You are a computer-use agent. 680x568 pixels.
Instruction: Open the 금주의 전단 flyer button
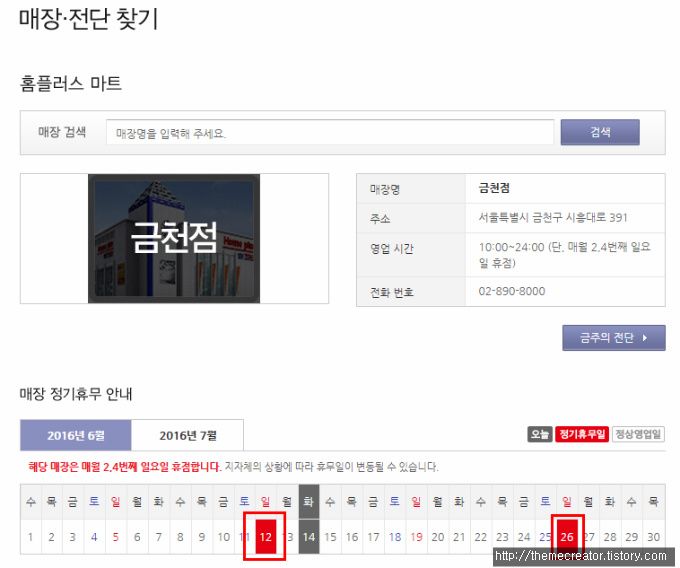coord(614,338)
